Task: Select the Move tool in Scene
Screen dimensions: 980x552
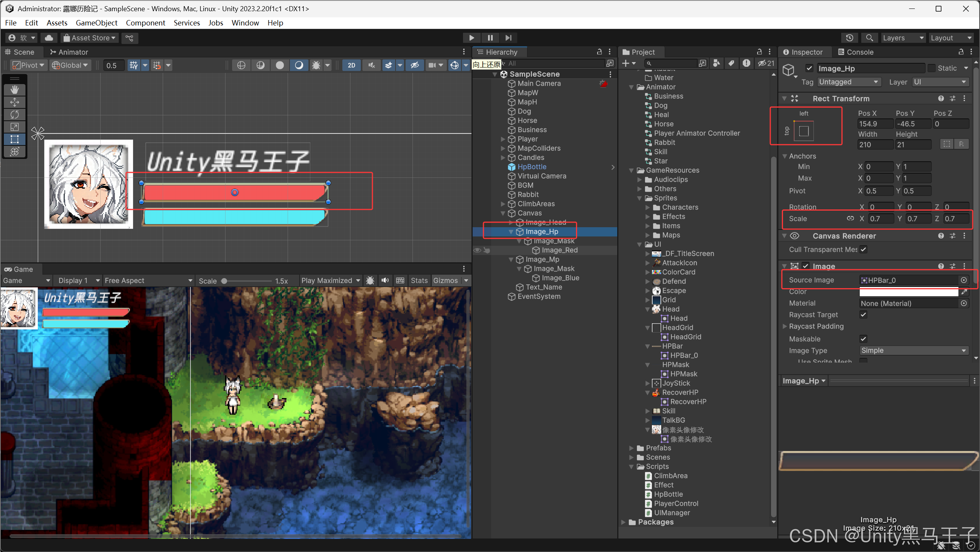Action: tap(15, 102)
